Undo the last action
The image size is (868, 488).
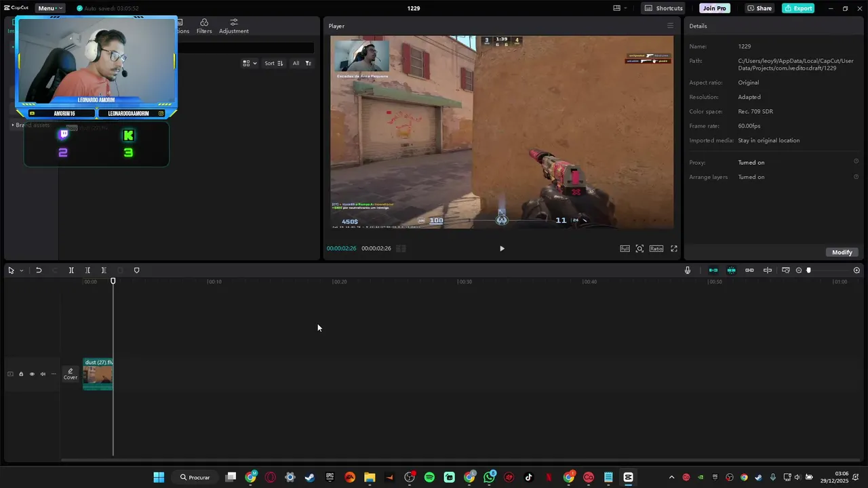tap(39, 270)
